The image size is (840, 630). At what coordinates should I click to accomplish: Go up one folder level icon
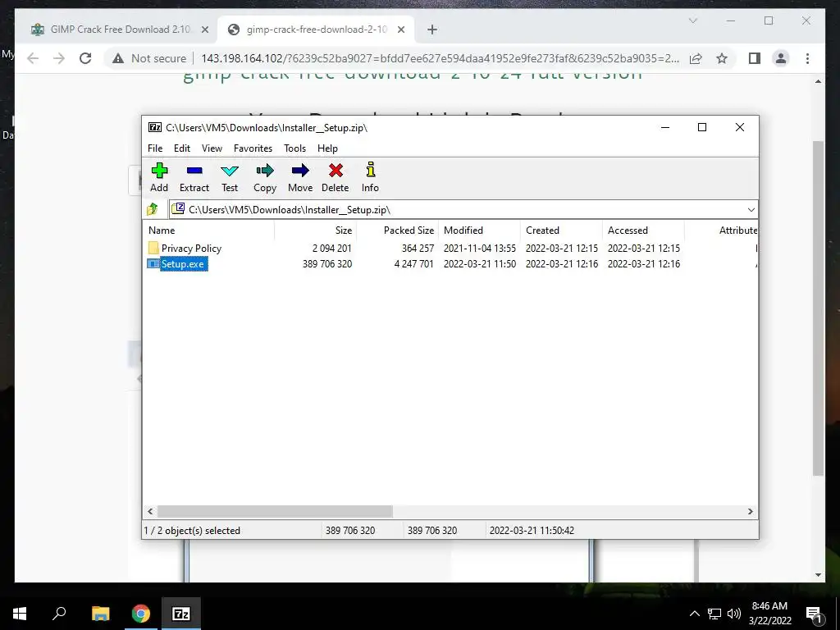click(153, 209)
